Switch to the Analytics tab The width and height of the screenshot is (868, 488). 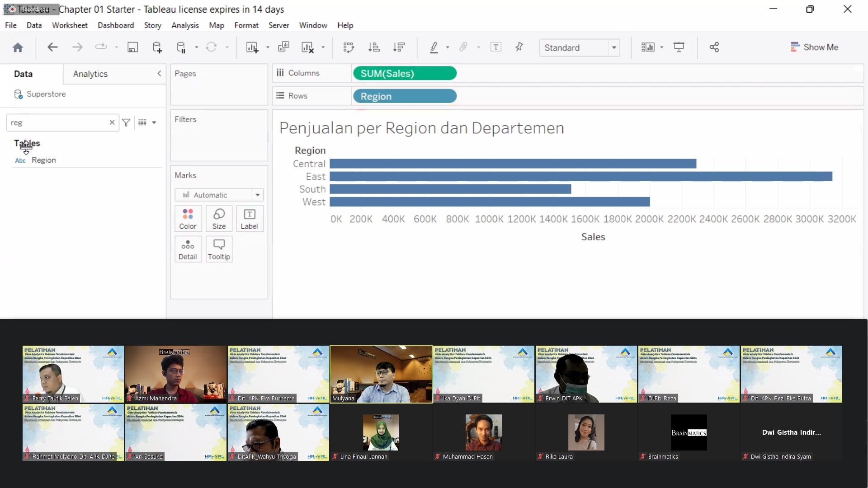[90, 74]
